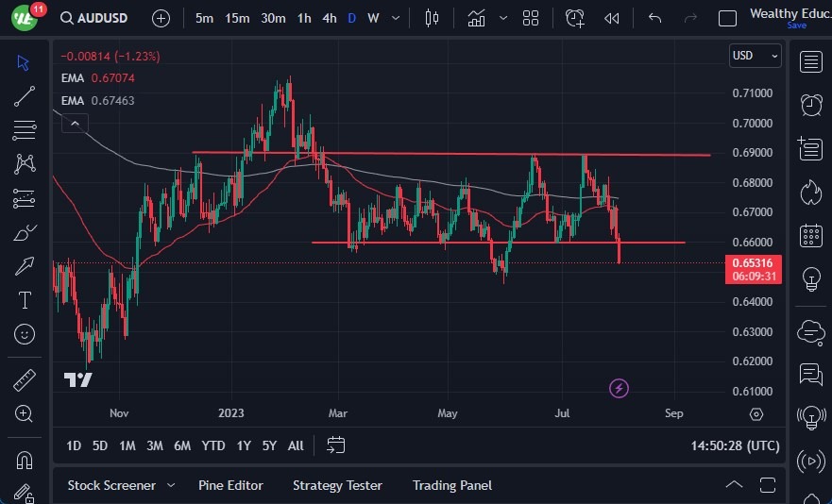Click the bar replay rewind icon

click(x=612, y=18)
